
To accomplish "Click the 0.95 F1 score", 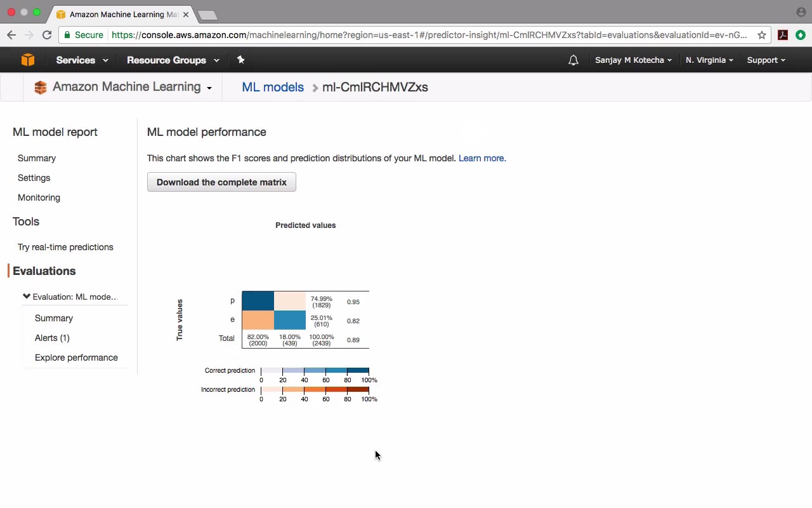I will click(x=353, y=302).
